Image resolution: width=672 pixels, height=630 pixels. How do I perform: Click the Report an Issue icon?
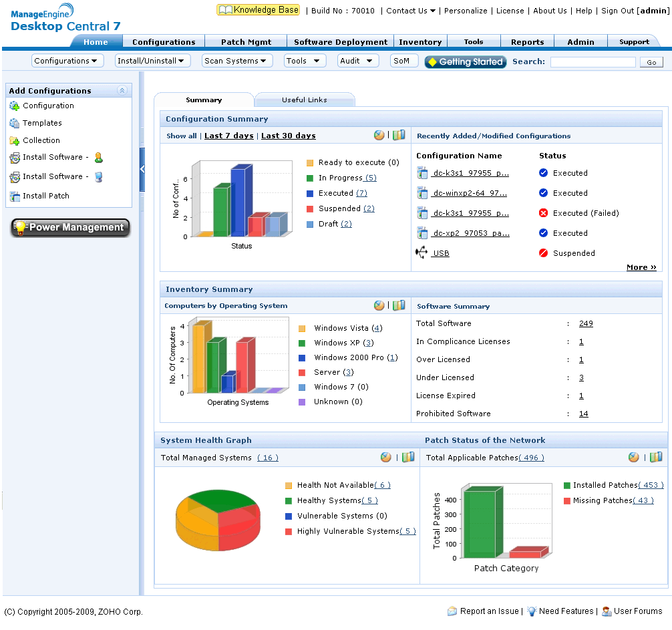coord(452,611)
